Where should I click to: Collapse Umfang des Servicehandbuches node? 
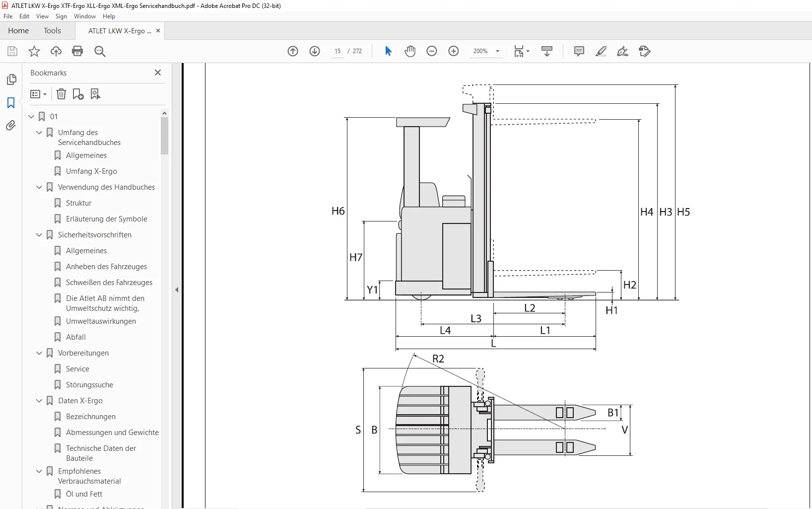[x=39, y=133]
